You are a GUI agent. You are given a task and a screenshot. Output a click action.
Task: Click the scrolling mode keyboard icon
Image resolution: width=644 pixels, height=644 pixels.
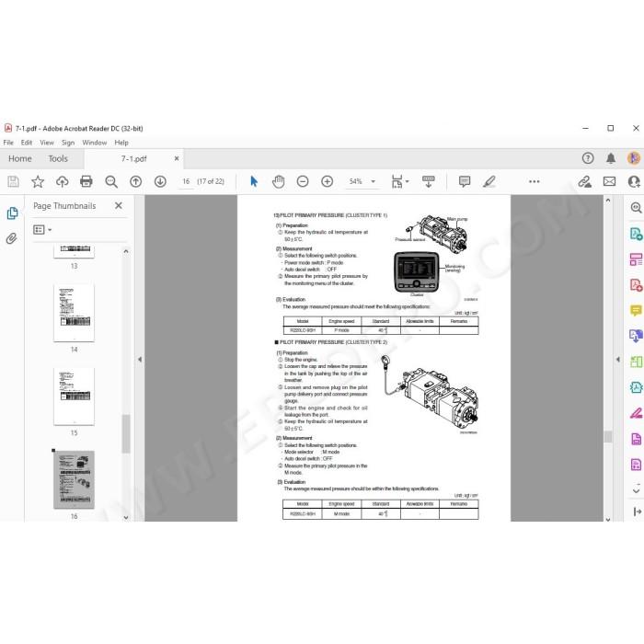[429, 181]
